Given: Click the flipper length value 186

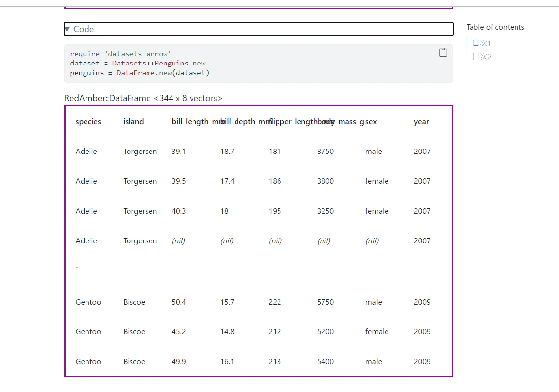Looking at the screenshot, I should click(x=275, y=181).
